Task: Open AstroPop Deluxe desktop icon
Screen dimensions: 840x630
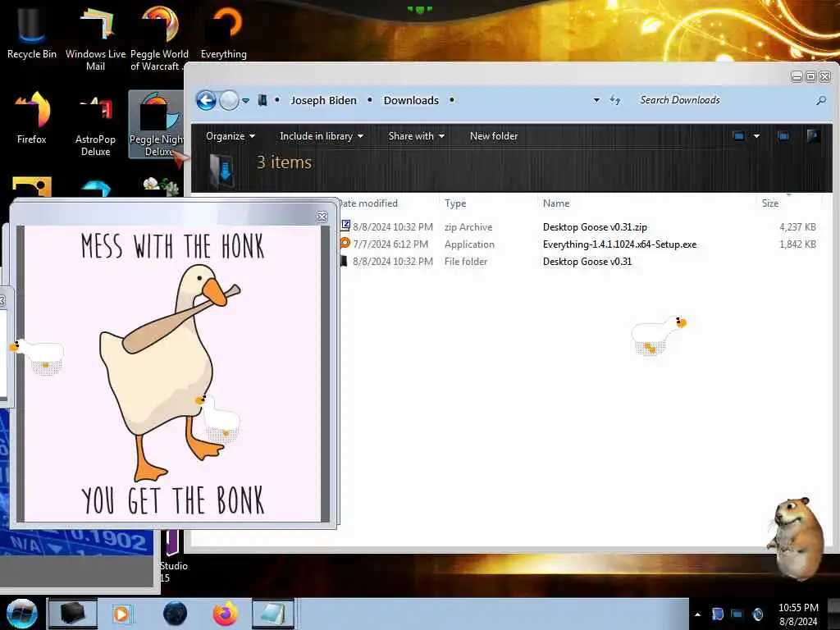Action: [95, 125]
